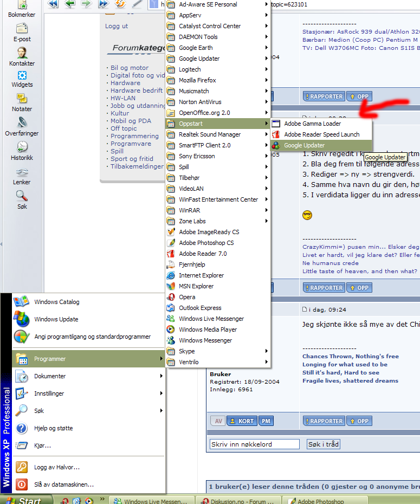Launch Windows Live Messenger from Programs menu
The image size is (420, 504).
tap(218, 319)
